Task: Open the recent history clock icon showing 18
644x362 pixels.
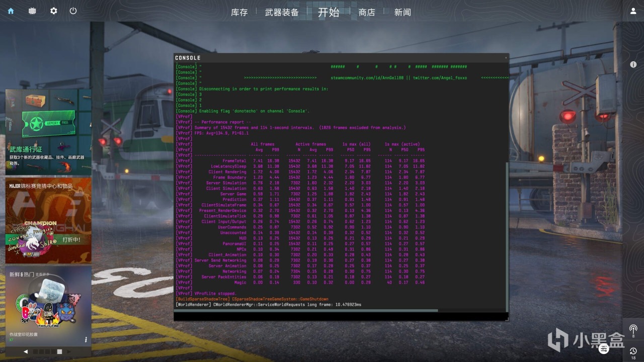Action: click(x=633, y=353)
